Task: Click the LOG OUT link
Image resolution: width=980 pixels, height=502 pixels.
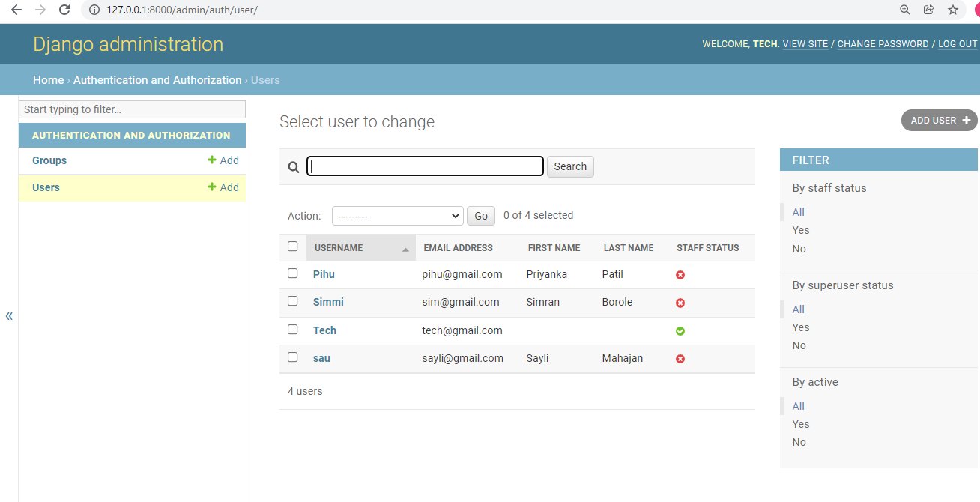Action: 957,44
